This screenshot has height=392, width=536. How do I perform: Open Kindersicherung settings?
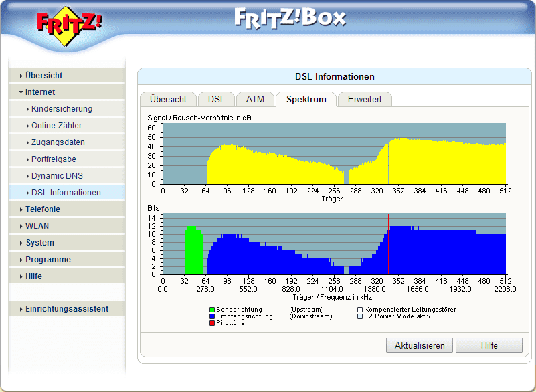pyautogui.click(x=62, y=109)
